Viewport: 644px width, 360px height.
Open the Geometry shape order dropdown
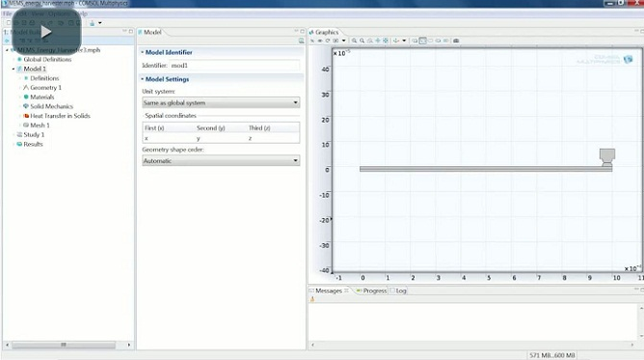tap(221, 160)
